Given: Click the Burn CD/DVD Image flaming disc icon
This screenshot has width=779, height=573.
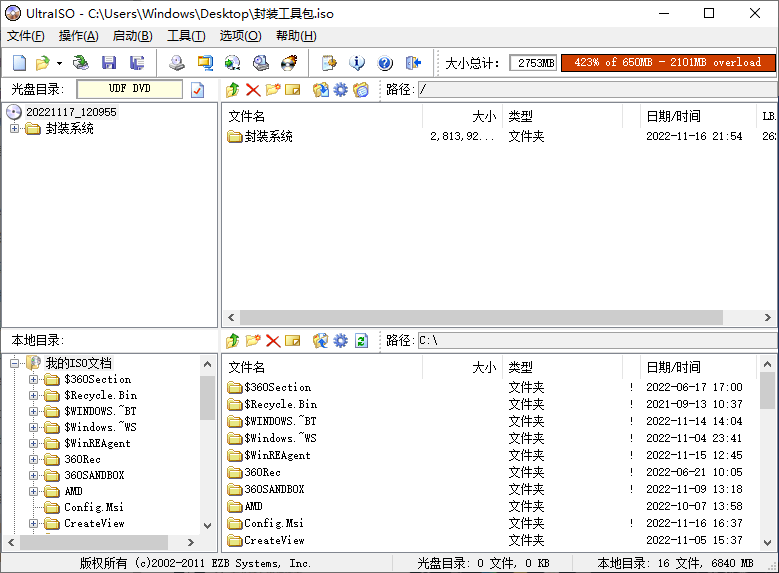Looking at the screenshot, I should coord(289,63).
